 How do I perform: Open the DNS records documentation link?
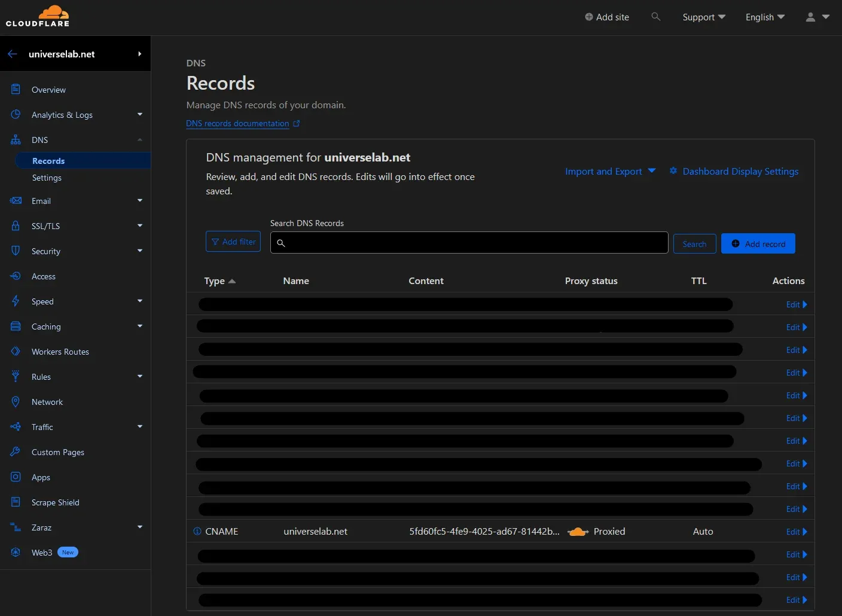237,123
